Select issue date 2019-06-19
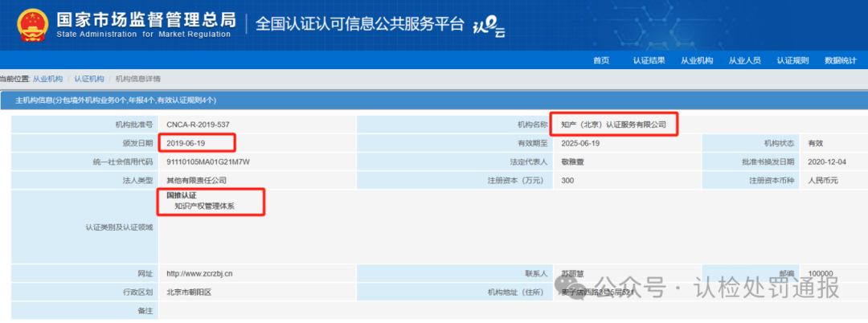868x323 pixels. point(185,143)
